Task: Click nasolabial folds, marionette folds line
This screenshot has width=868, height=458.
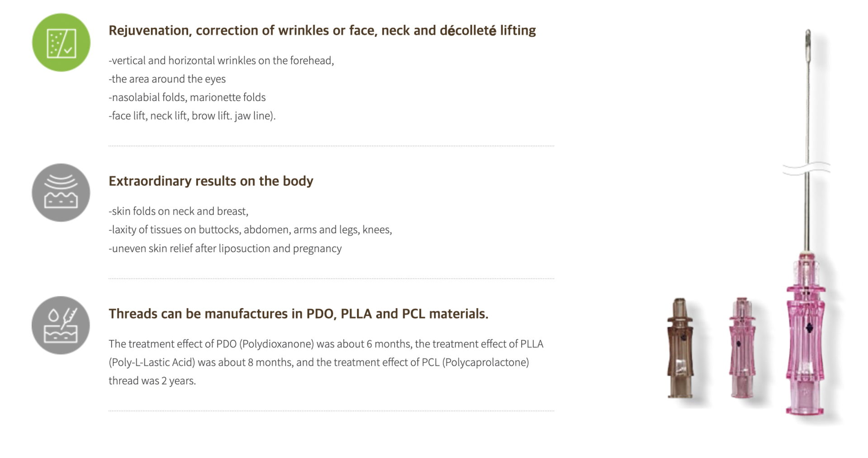Action: coord(187,97)
